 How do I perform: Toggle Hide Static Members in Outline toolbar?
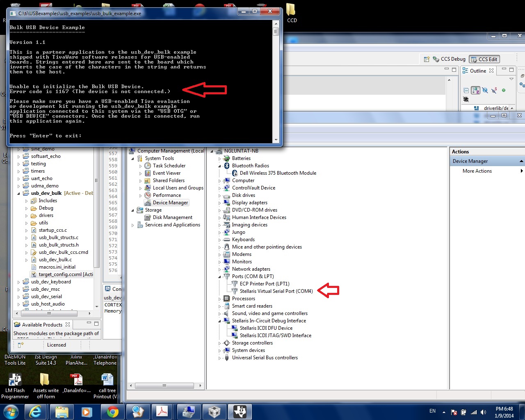tap(494, 90)
